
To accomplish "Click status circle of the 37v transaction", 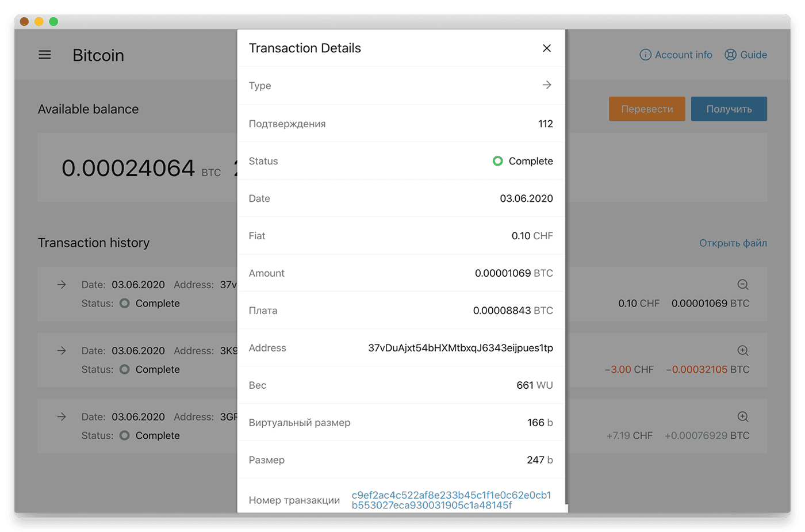I will pos(124,303).
